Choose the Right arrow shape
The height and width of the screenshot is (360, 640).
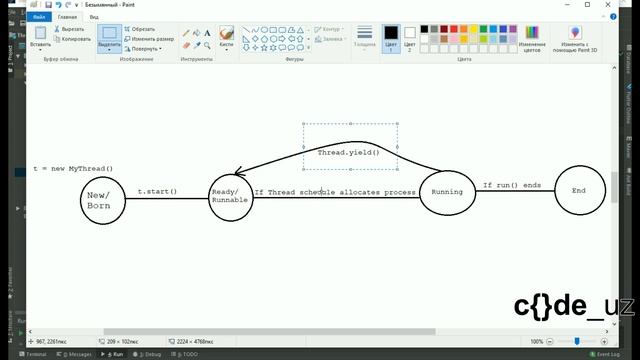pyautogui.click(x=282, y=39)
